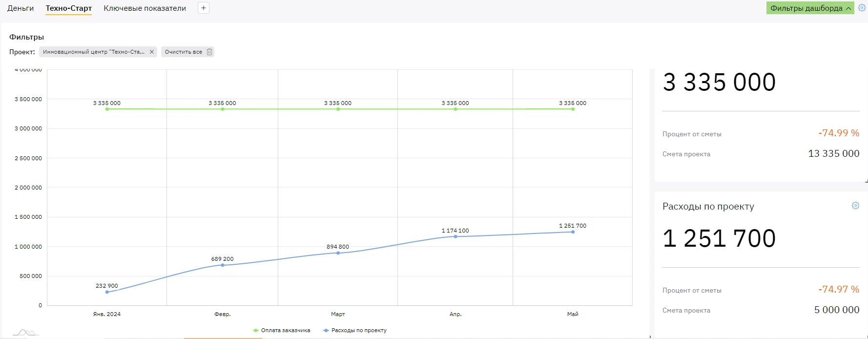Viewport: 868px width, 339px height.
Task: Click the Расходы по проекту widget title
Action: tap(708, 207)
